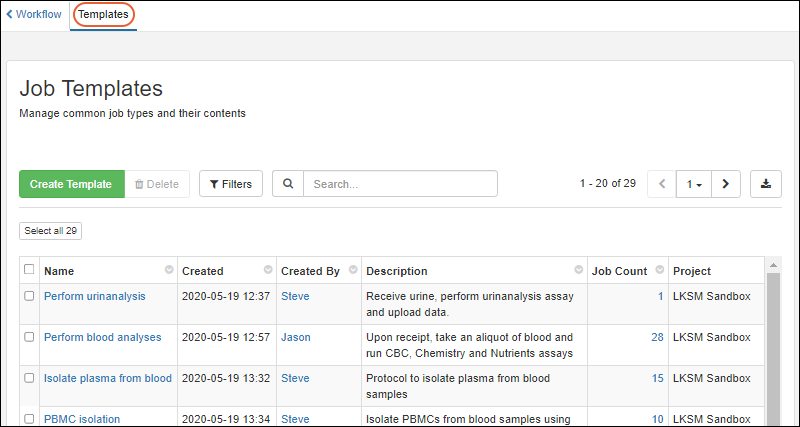
Task: Toggle the header select-all checkbox
Action: pyautogui.click(x=29, y=270)
